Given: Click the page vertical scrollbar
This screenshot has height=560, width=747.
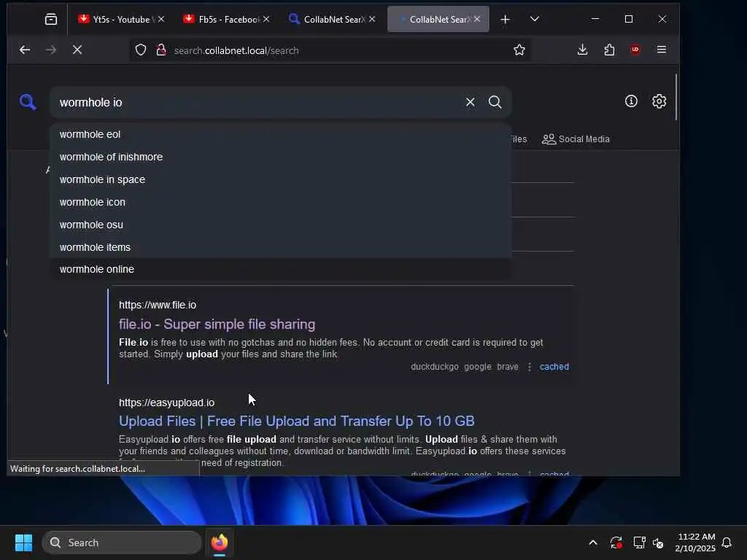Looking at the screenshot, I should (x=676, y=97).
